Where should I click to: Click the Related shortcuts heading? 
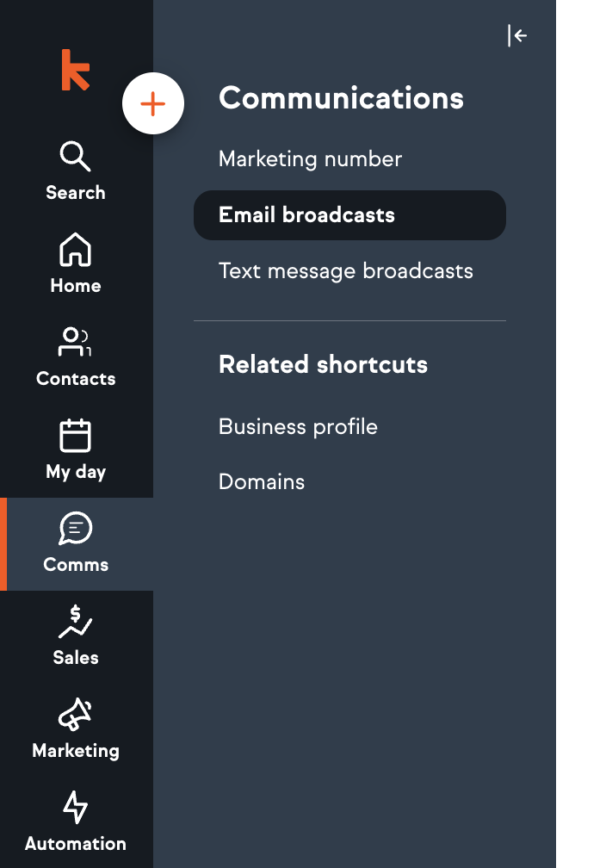click(x=323, y=364)
